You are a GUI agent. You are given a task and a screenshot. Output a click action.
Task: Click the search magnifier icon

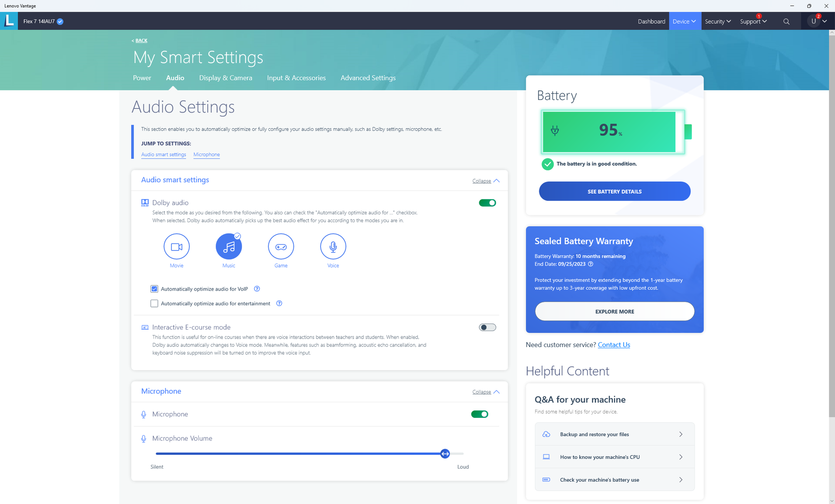coord(786,21)
